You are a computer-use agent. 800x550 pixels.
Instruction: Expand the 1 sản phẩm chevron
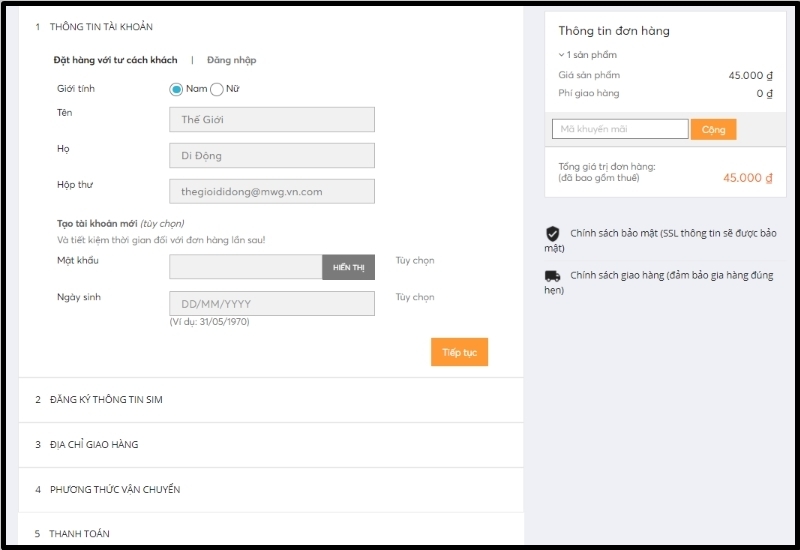point(561,55)
